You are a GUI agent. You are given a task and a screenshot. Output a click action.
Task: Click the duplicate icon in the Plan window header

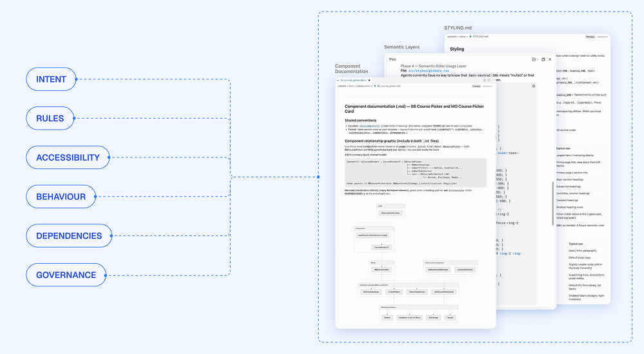point(543,59)
